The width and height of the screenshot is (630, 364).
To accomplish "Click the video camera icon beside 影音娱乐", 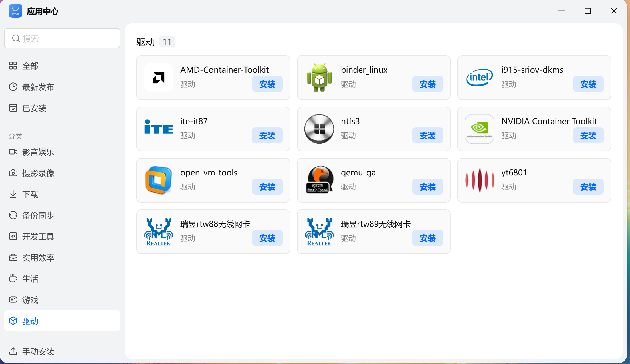I will pyautogui.click(x=13, y=152).
